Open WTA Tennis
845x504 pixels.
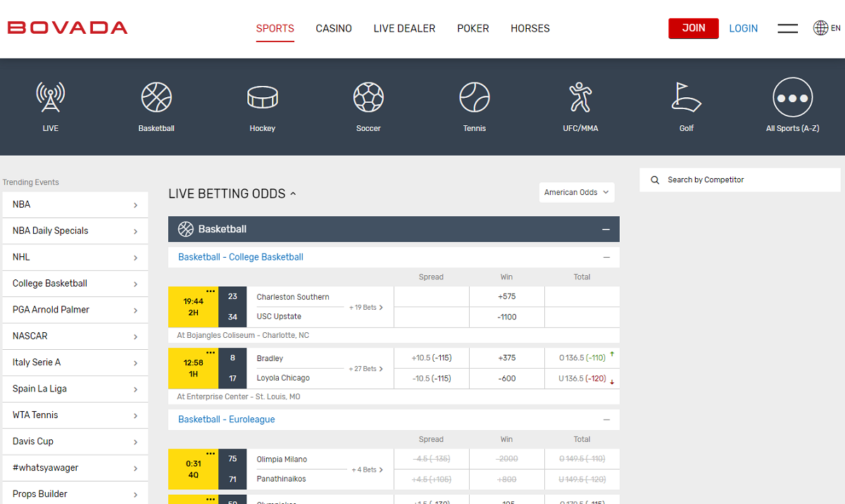click(74, 415)
